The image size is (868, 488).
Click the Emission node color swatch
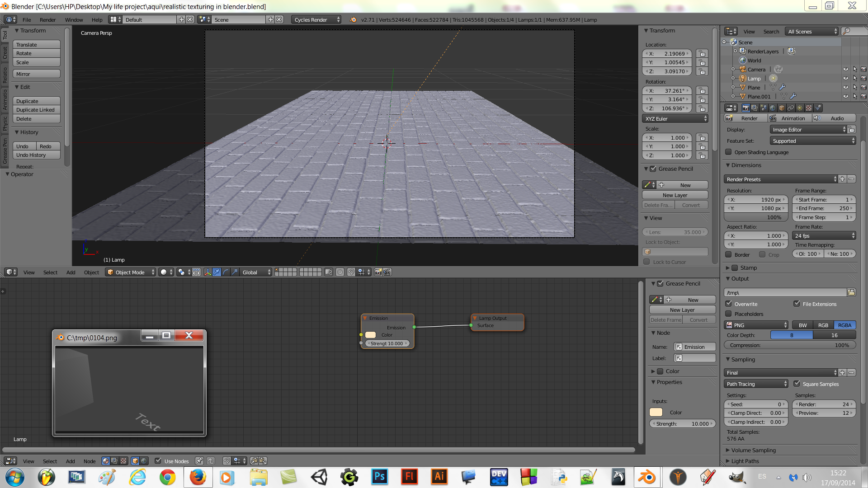tap(371, 335)
